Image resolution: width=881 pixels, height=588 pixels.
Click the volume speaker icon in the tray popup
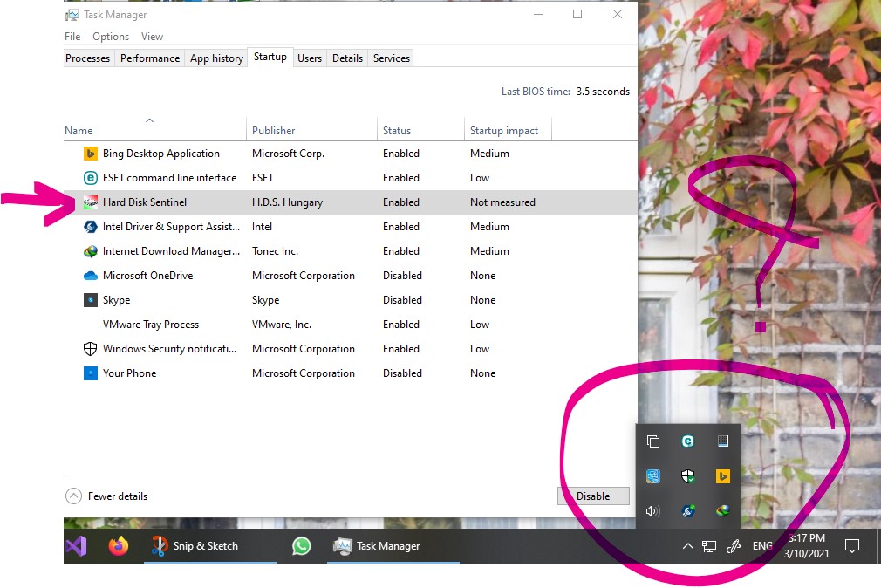pos(652,511)
